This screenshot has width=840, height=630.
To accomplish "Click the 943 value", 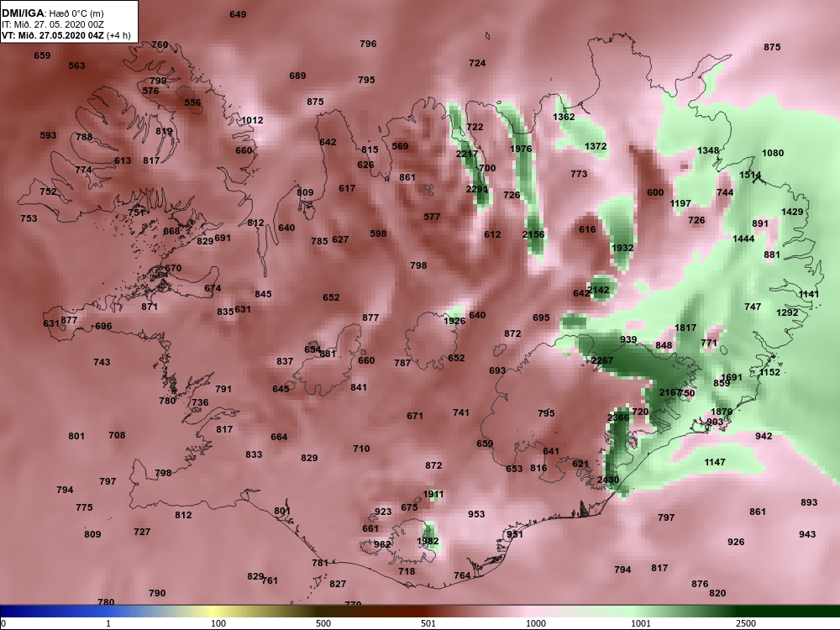I will pos(807,534).
